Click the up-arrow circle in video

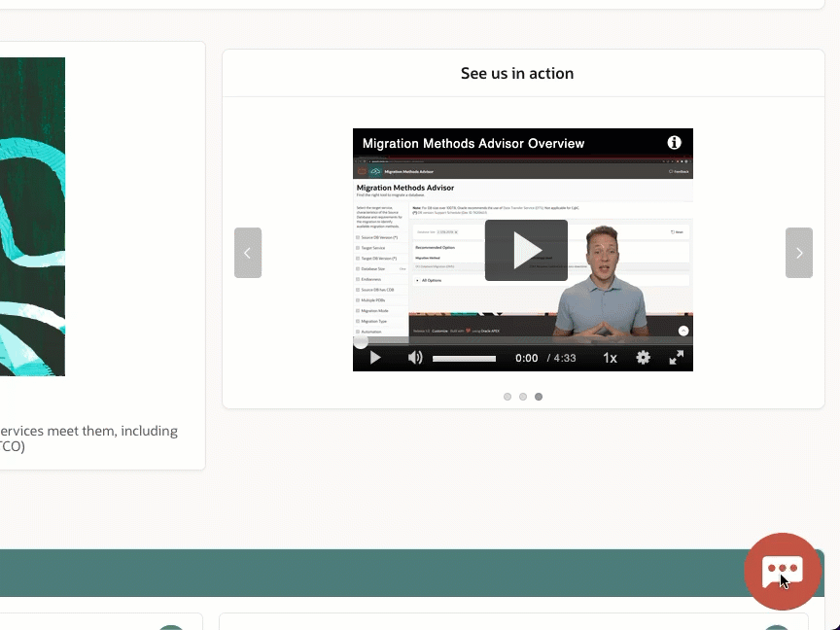683,332
